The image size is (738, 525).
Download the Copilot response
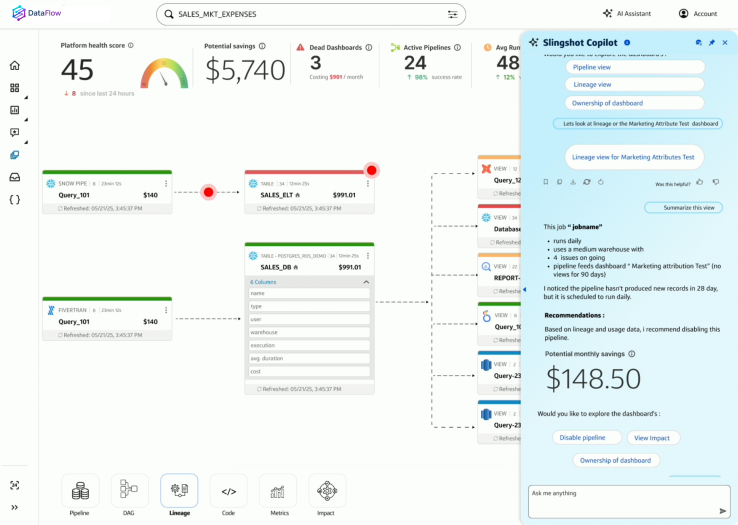pyautogui.click(x=573, y=182)
